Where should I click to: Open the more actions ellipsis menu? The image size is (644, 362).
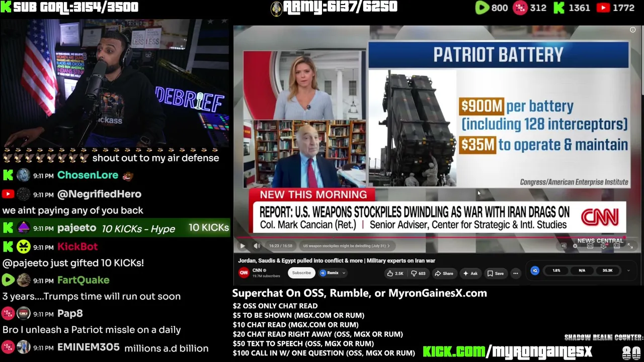pos(515,274)
